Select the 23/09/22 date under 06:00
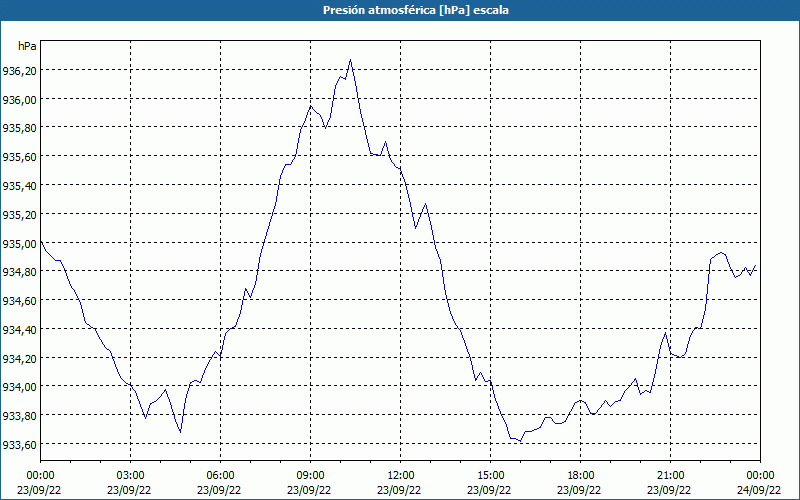Viewport: 800px width, 500px height. point(219,490)
